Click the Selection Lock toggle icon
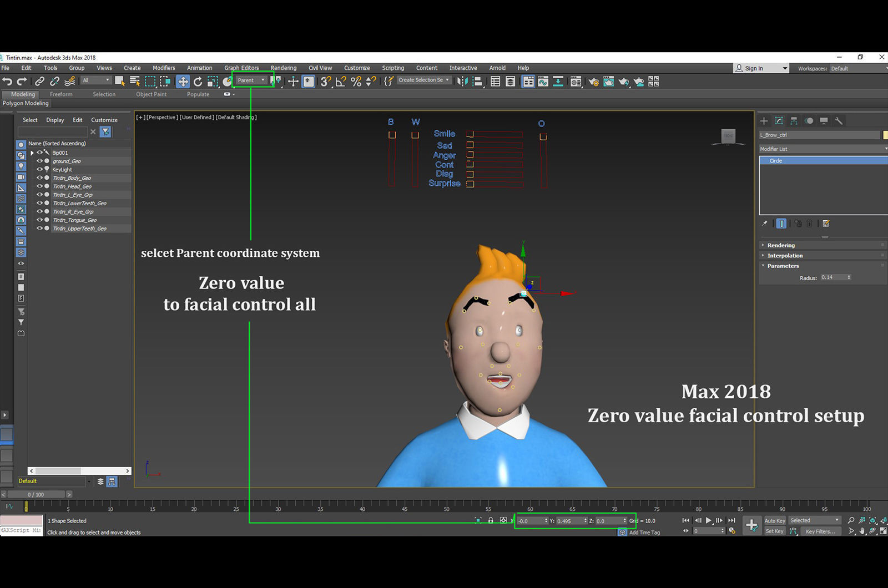Viewport: 888px width, 588px height. [491, 520]
